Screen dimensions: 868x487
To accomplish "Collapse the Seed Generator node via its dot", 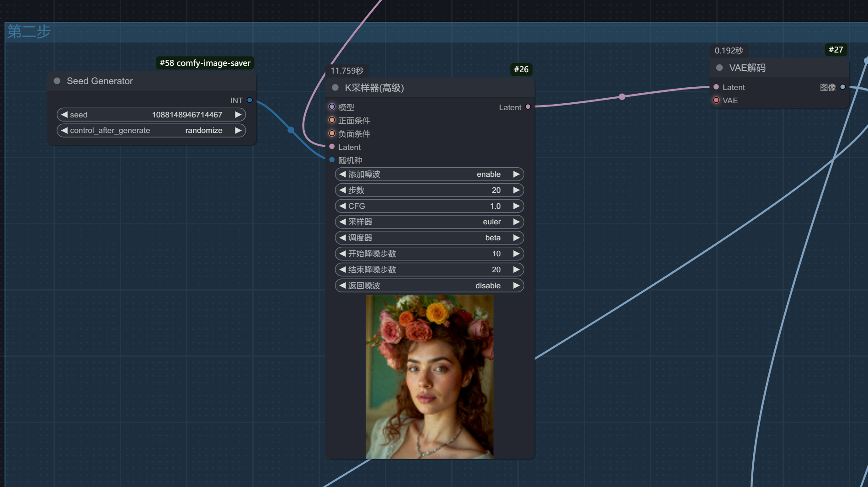I will pos(57,81).
